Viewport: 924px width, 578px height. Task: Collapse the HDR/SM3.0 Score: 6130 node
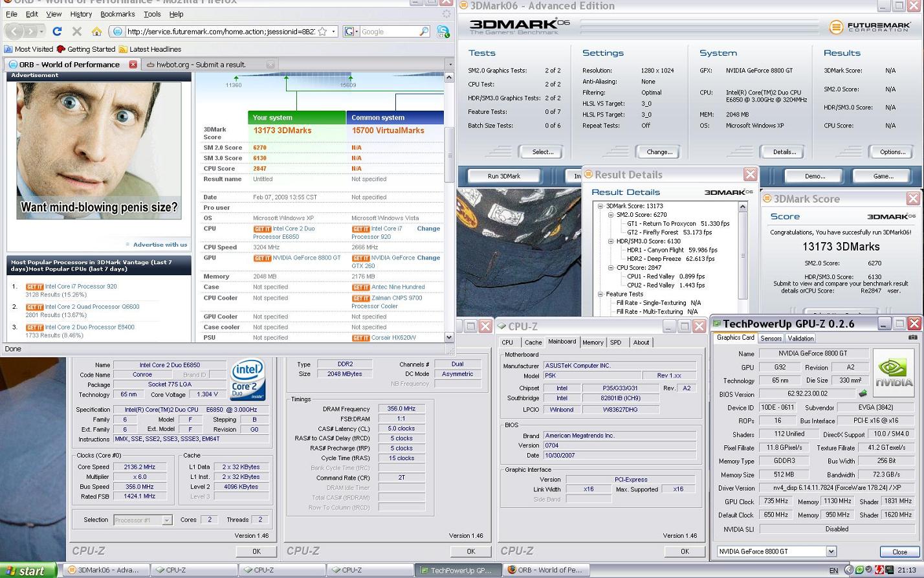click(x=610, y=241)
